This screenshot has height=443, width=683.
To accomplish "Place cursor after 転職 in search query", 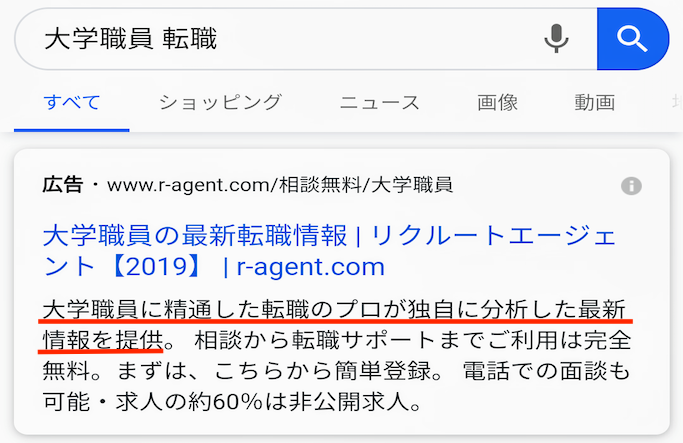I will 218,39.
